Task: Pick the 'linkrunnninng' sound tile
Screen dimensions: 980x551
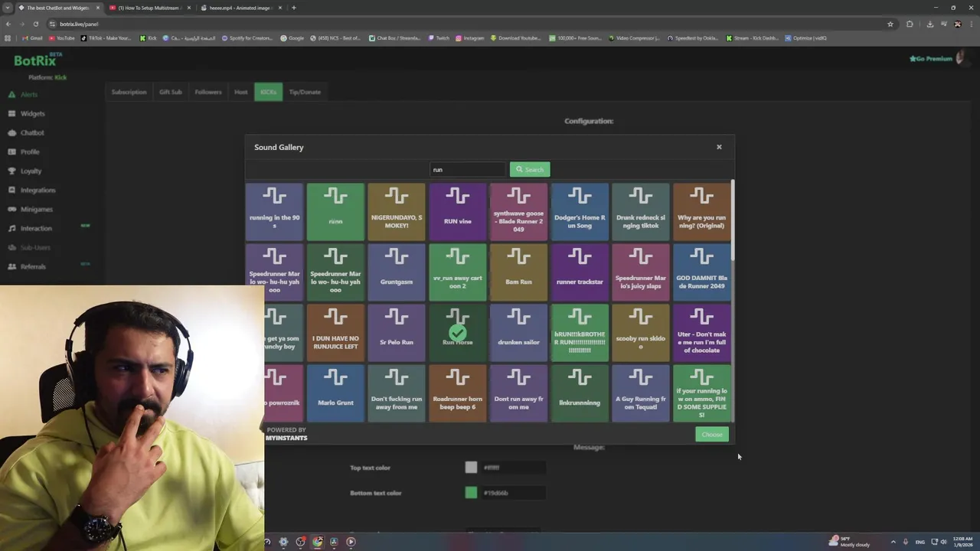Action: [x=580, y=393]
